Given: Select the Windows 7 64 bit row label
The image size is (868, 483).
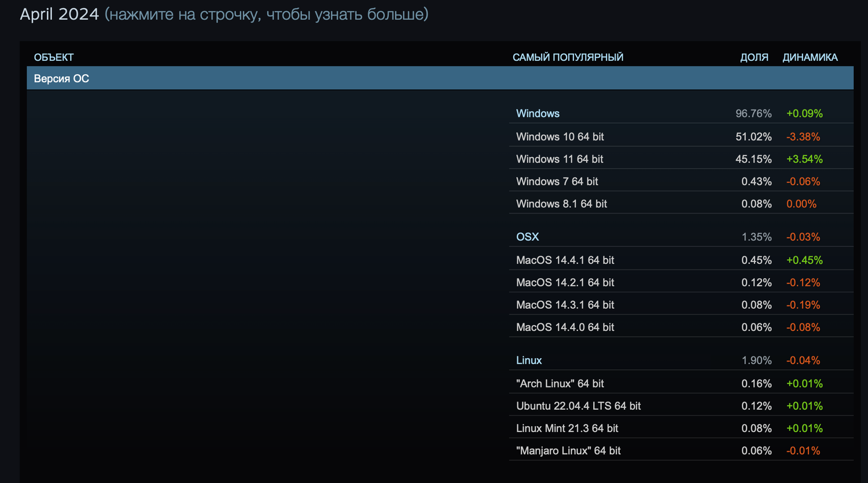Looking at the screenshot, I should click(557, 182).
